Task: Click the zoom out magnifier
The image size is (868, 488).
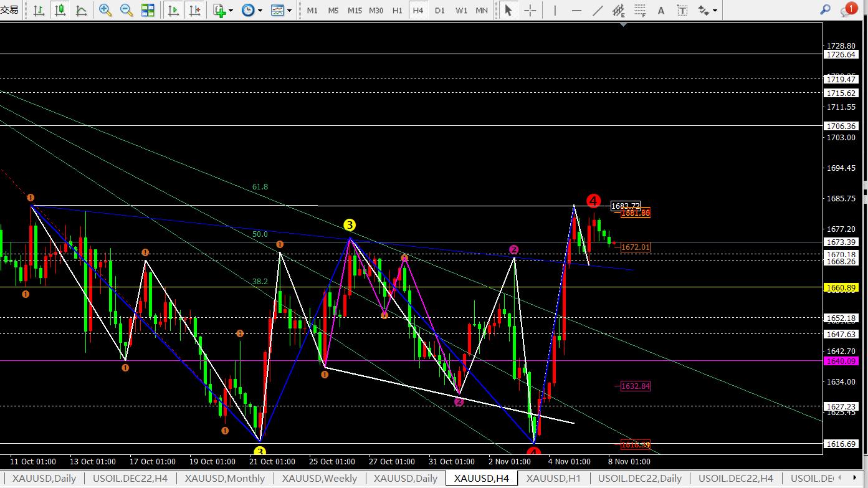Action: (126, 11)
